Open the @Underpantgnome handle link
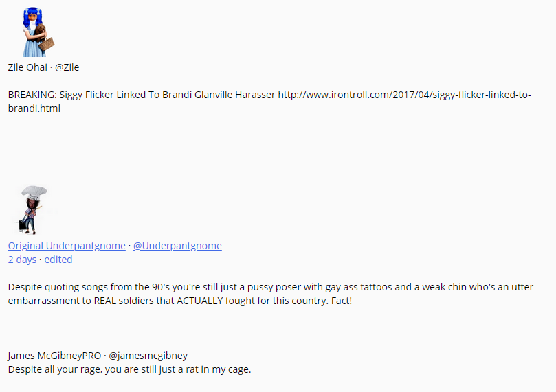Screen dimensions: 556x392 [177, 246]
